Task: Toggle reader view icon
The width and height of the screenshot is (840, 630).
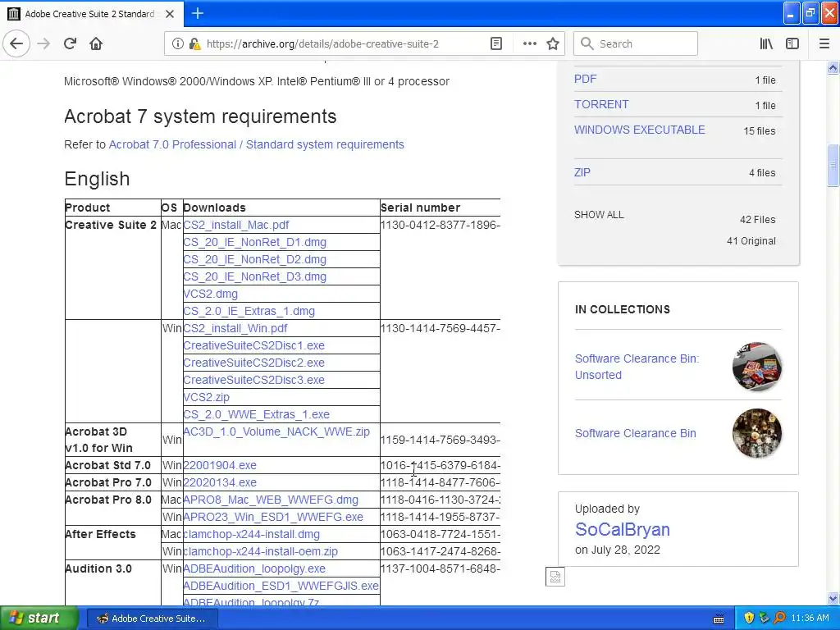Action: 496,43
